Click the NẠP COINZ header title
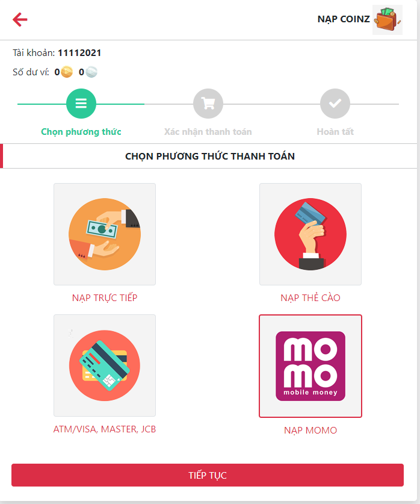420x504 pixels. click(x=344, y=19)
